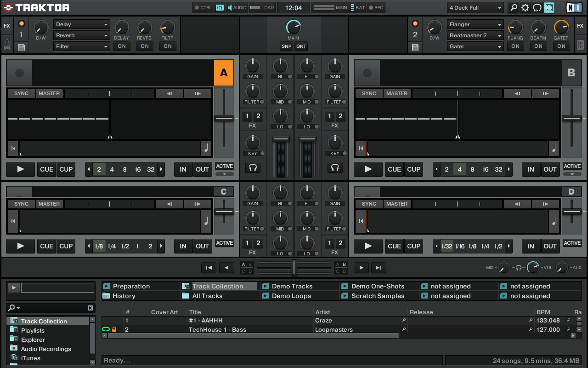
Task: Click the metronome icon below FX panel toggle
Action: pos(7,45)
